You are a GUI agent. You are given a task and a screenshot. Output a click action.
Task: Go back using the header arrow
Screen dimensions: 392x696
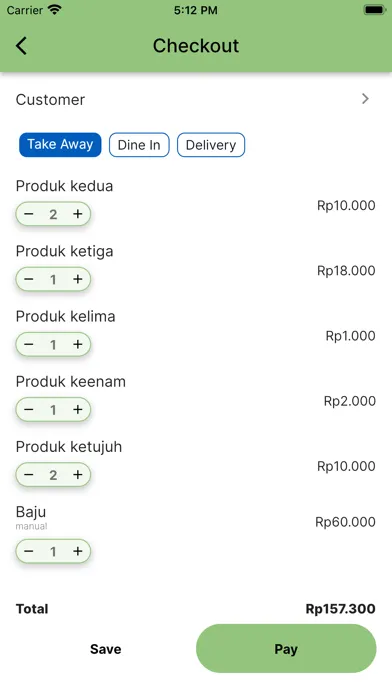coord(21,46)
